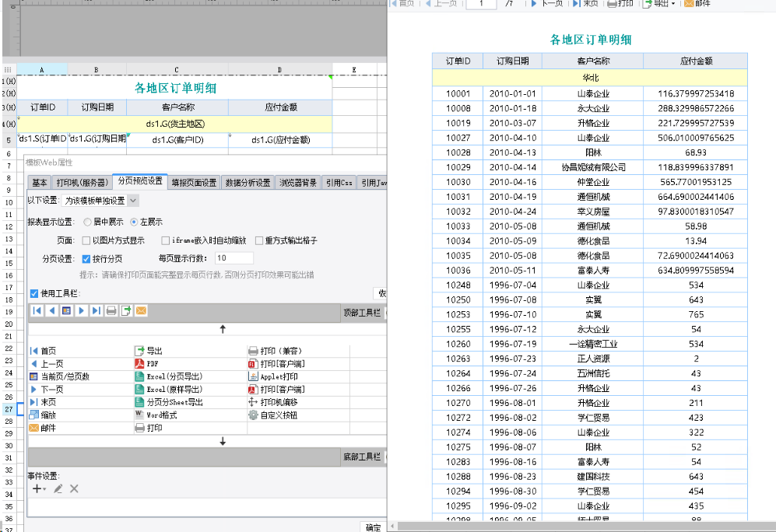
Task: Select 上一页 item in toolbar widget list
Action: (x=47, y=363)
